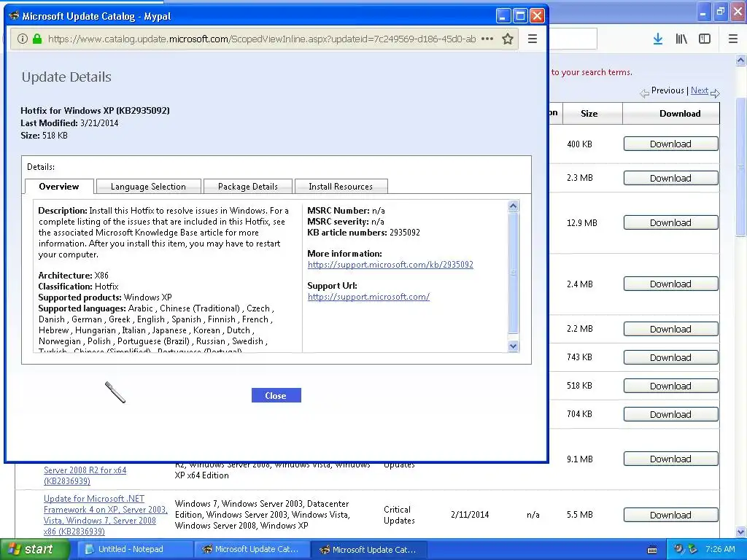Download the 2.2 MB update
The width and height of the screenshot is (747, 560).
(671, 329)
